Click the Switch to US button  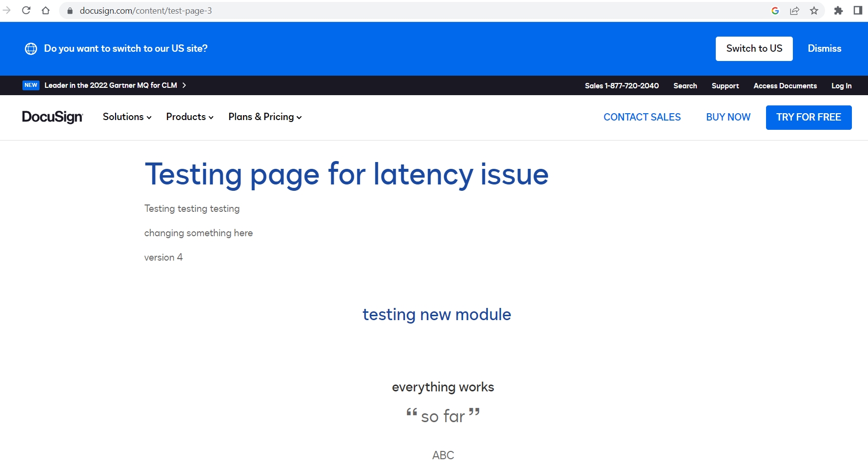pos(754,49)
